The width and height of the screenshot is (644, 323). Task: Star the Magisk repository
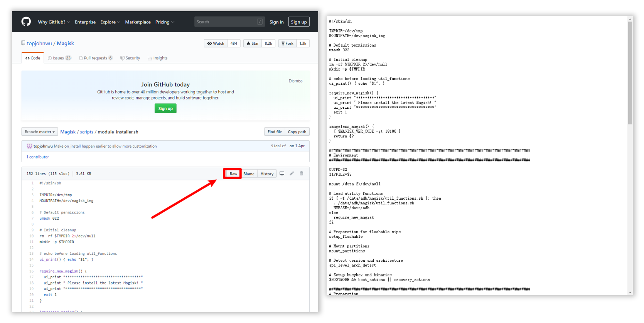tap(252, 44)
